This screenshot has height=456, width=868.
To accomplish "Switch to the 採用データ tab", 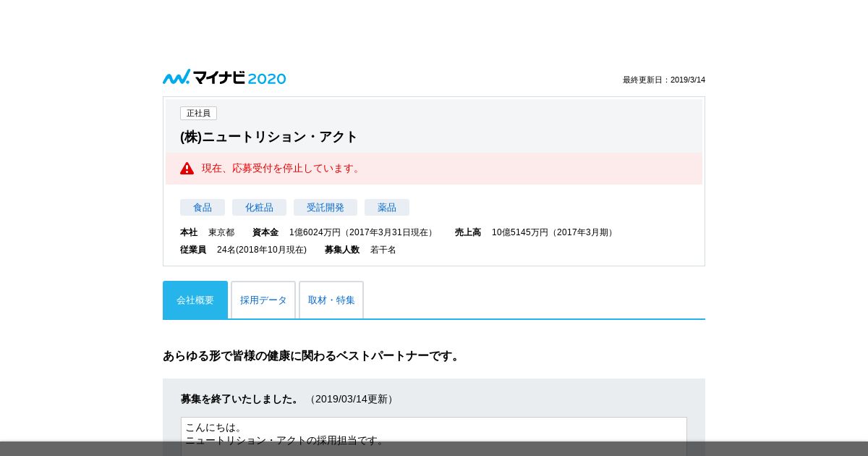I will pyautogui.click(x=263, y=300).
